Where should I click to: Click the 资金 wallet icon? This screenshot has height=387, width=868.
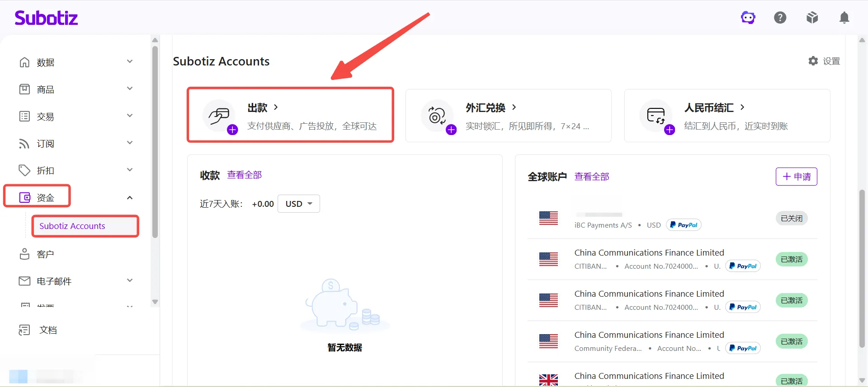pos(24,197)
